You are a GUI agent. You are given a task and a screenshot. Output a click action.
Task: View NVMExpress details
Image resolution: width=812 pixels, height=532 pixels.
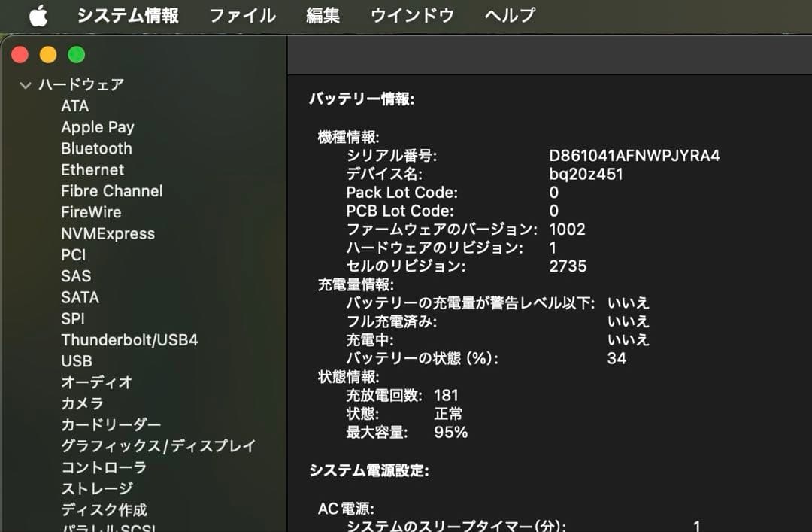click(107, 233)
